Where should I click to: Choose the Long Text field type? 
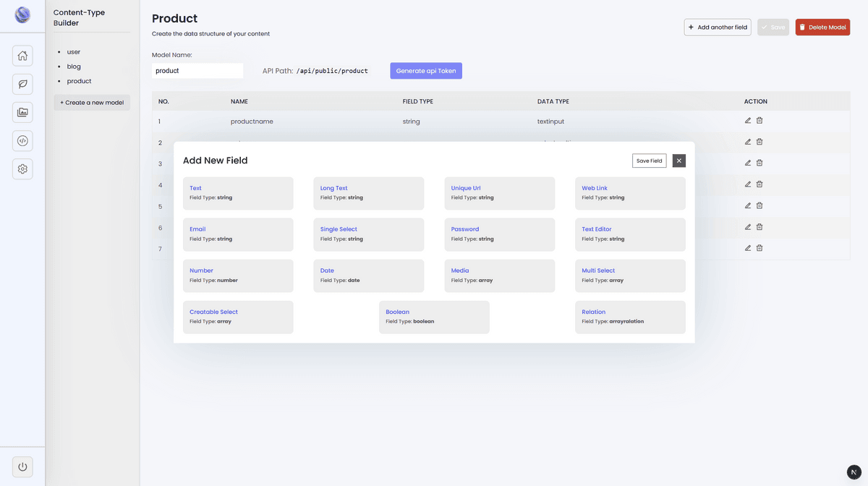tap(369, 193)
